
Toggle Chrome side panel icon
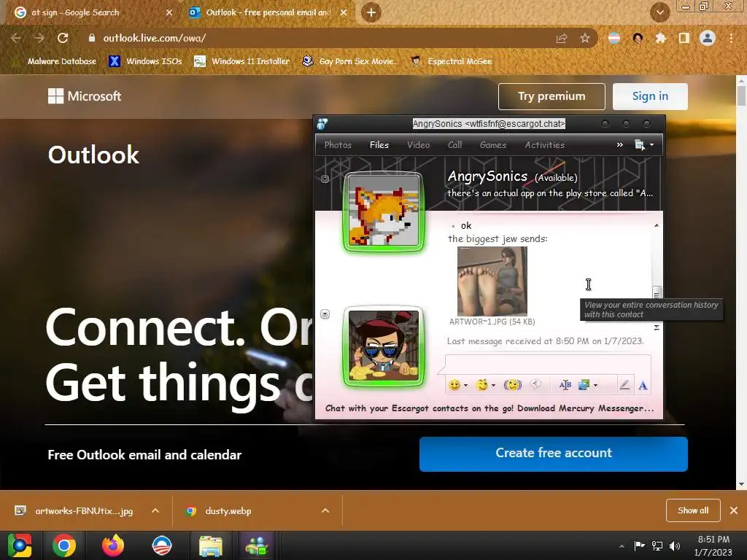684,38
